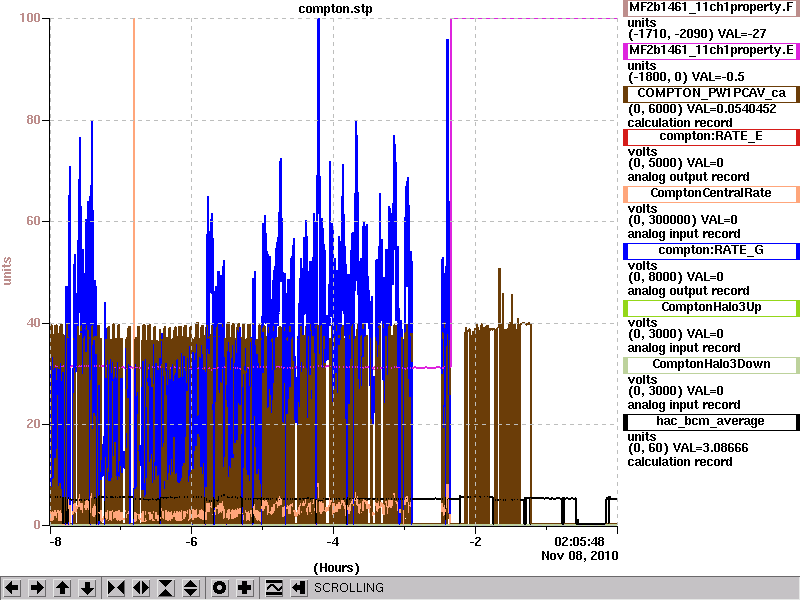Click the pan left arrow button
Screen dimensions: 800x600
(12, 588)
